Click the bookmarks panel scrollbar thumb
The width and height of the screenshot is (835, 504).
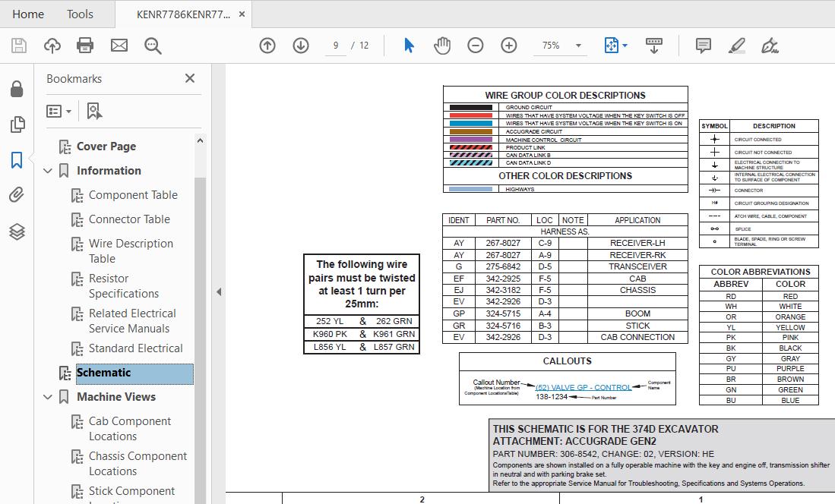[201, 341]
